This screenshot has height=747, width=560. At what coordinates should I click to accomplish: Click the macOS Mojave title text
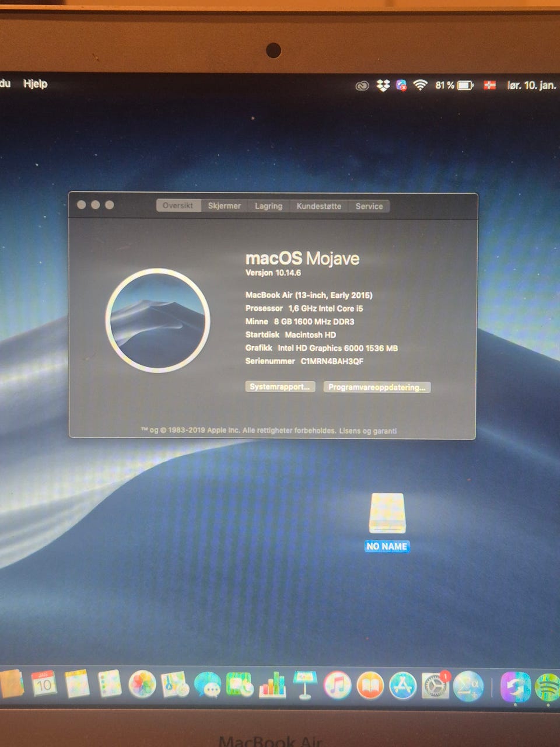pos(302,258)
